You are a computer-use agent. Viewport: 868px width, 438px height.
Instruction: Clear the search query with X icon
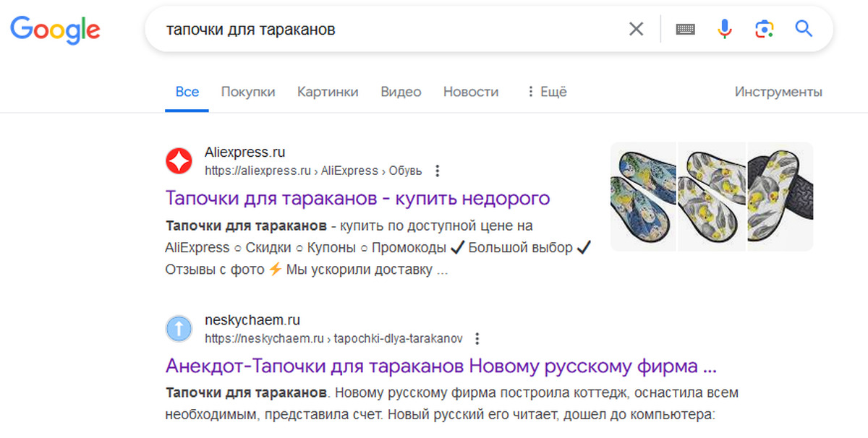[x=636, y=29]
